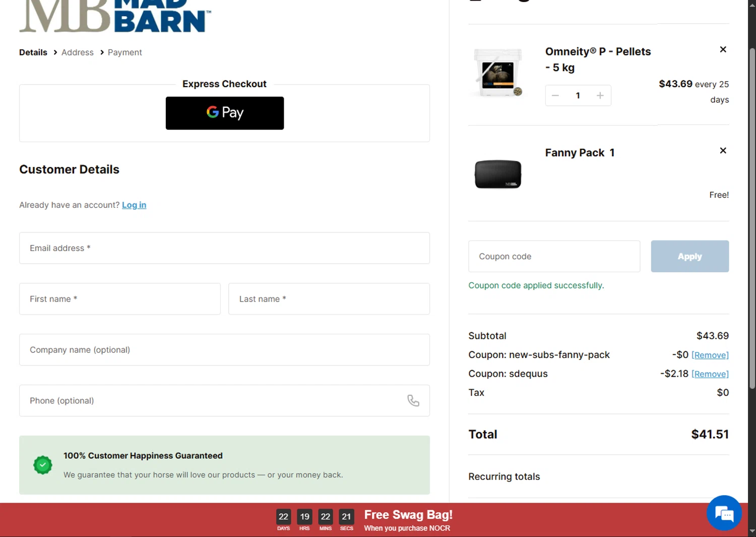This screenshot has height=537, width=756.
Task: Focus the First name field
Action: (120, 299)
